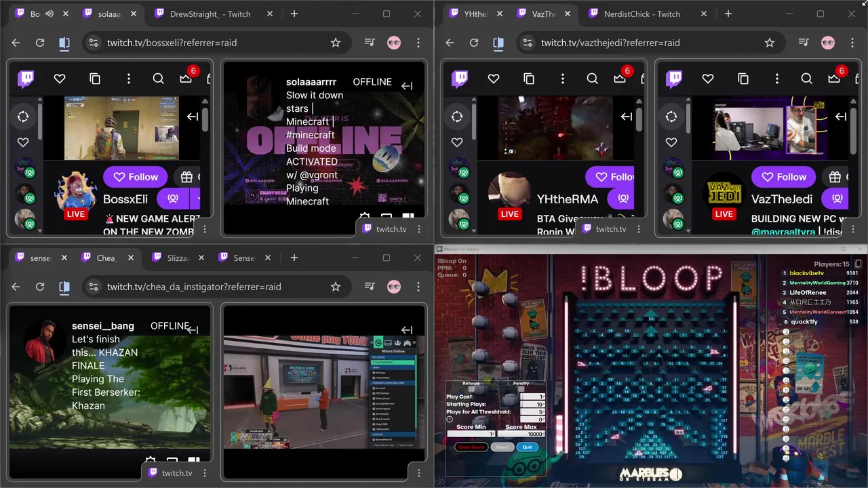Go back in the vazthejedi window

450,43
